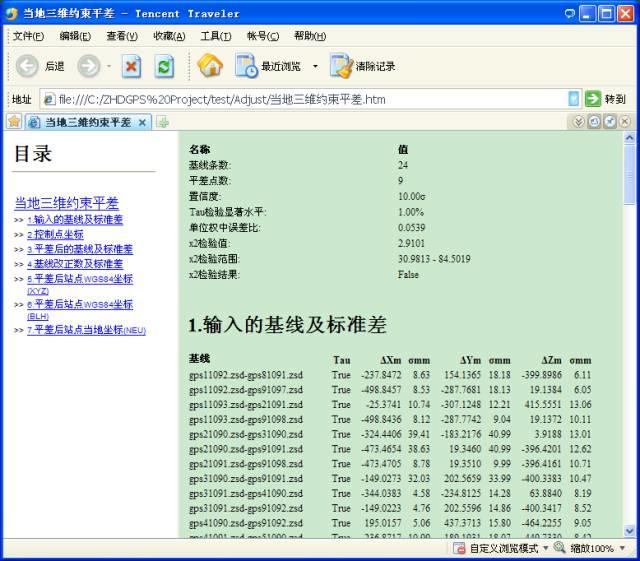Follow link 1.输入的基线及标准差
The height and width of the screenshot is (561, 640).
tap(75, 220)
